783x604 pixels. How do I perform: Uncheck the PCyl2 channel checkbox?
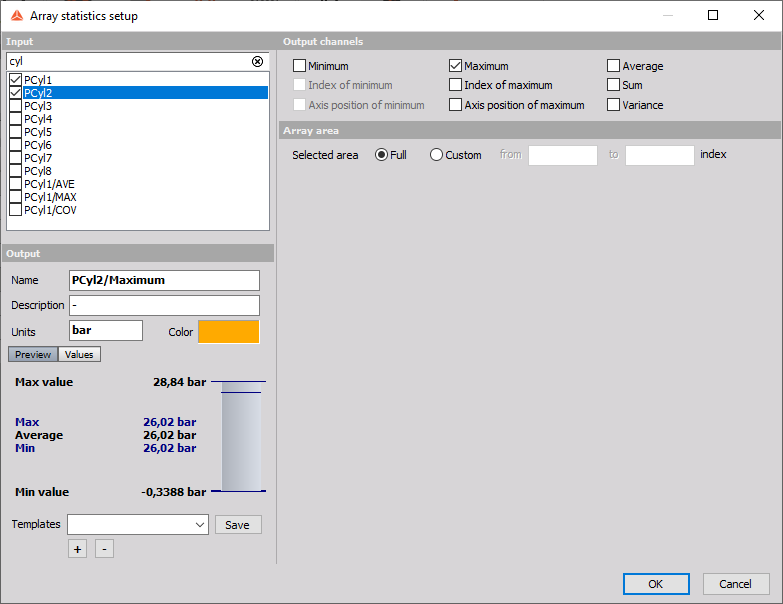point(15,93)
